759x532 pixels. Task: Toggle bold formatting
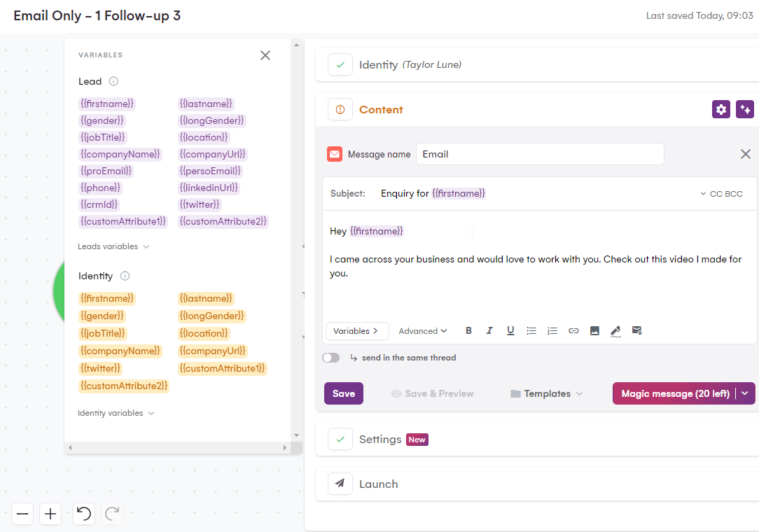468,330
